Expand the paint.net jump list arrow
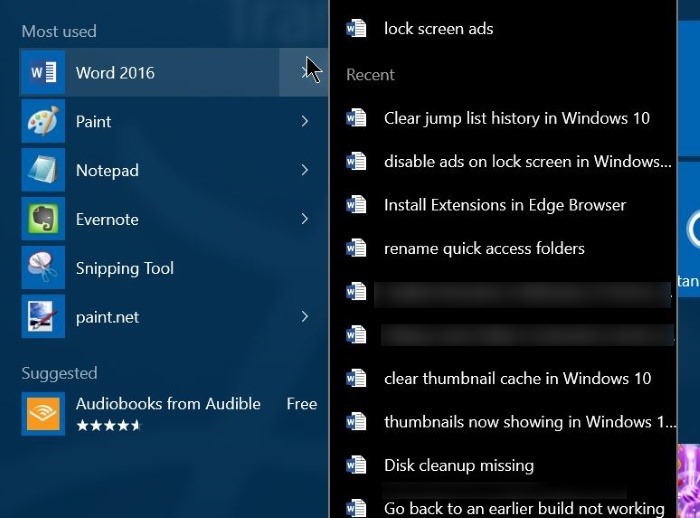Image resolution: width=700 pixels, height=518 pixels. click(304, 317)
